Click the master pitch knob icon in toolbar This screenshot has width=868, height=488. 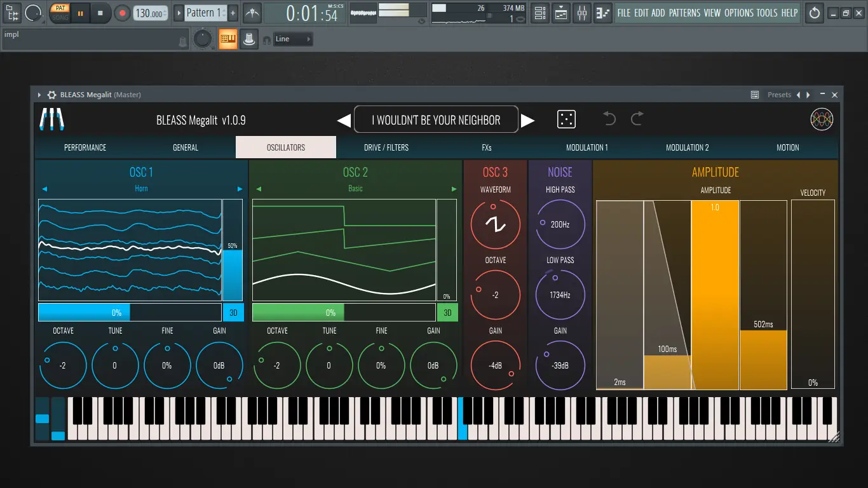tap(202, 39)
